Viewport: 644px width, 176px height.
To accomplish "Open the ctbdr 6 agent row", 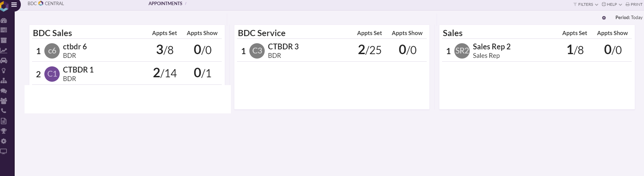I will [127, 50].
